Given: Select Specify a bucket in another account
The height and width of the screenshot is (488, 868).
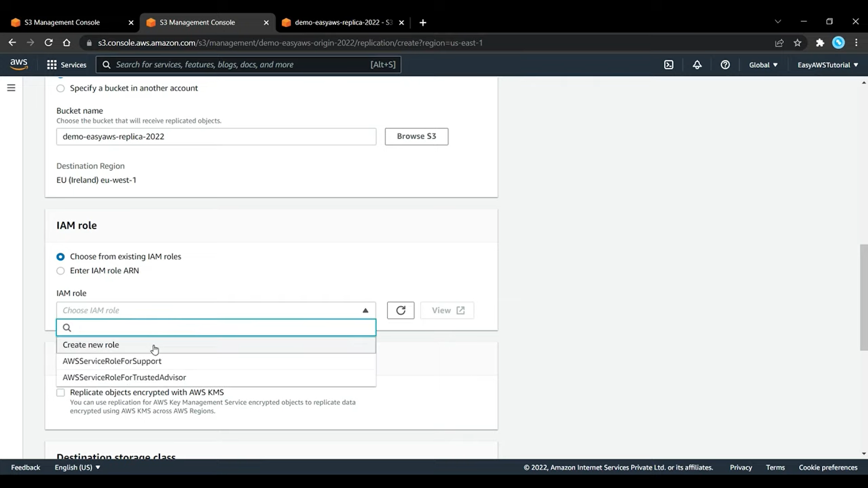Looking at the screenshot, I should coord(61,88).
